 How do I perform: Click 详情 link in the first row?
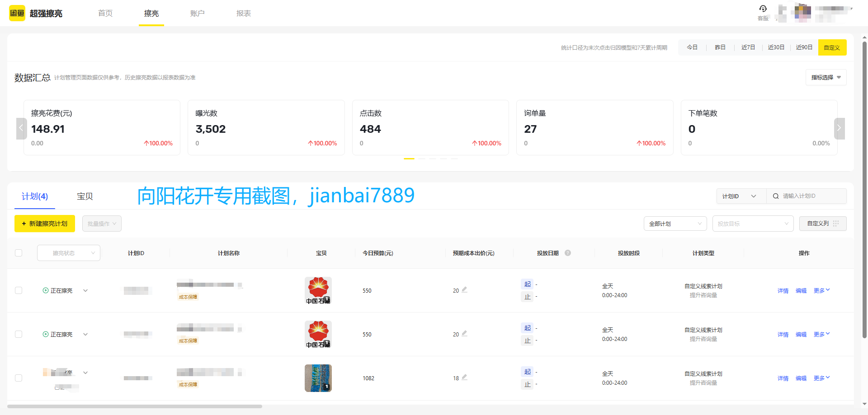coord(783,290)
